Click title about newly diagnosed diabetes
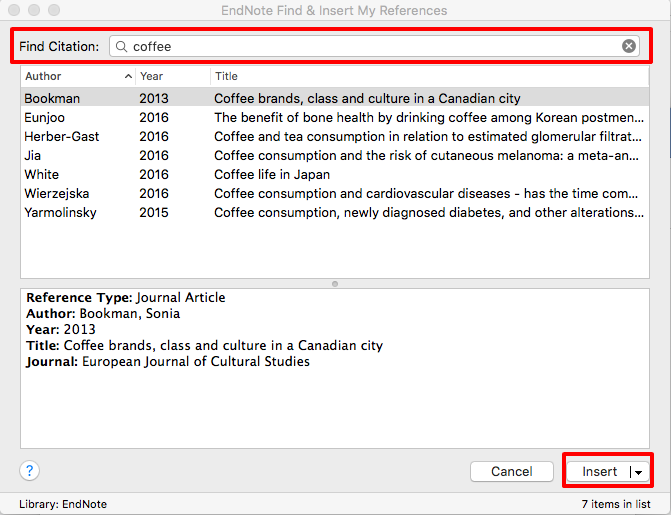671x515 pixels. (x=429, y=213)
